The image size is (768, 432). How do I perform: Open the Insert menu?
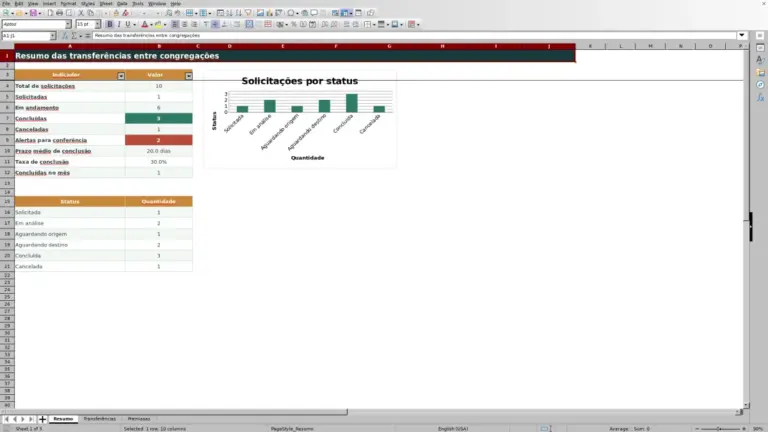point(49,3)
